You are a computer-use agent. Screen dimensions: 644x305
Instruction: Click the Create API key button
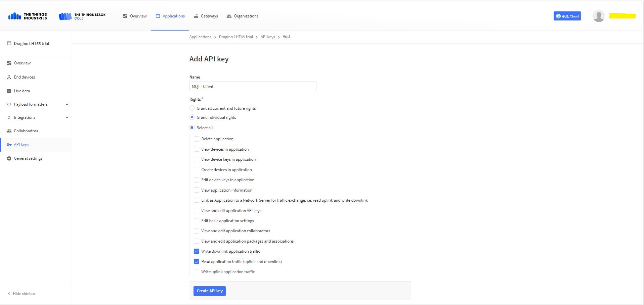click(x=209, y=291)
